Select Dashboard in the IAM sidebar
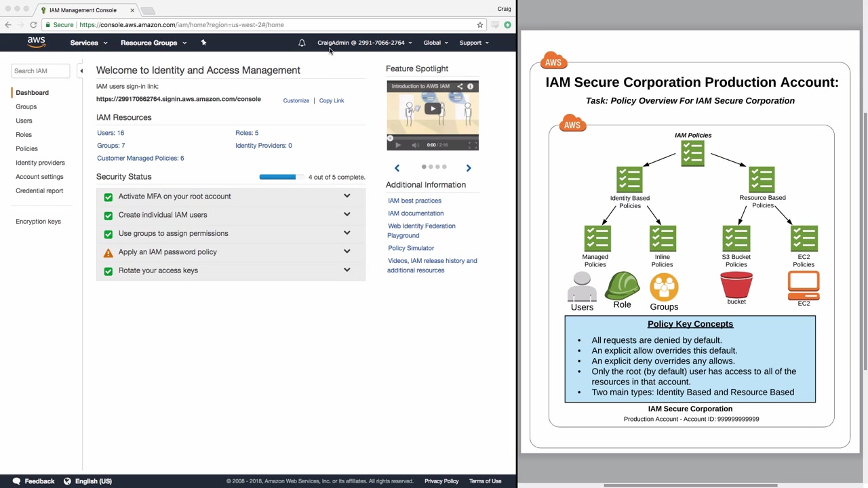The height and width of the screenshot is (488, 868). (x=33, y=93)
